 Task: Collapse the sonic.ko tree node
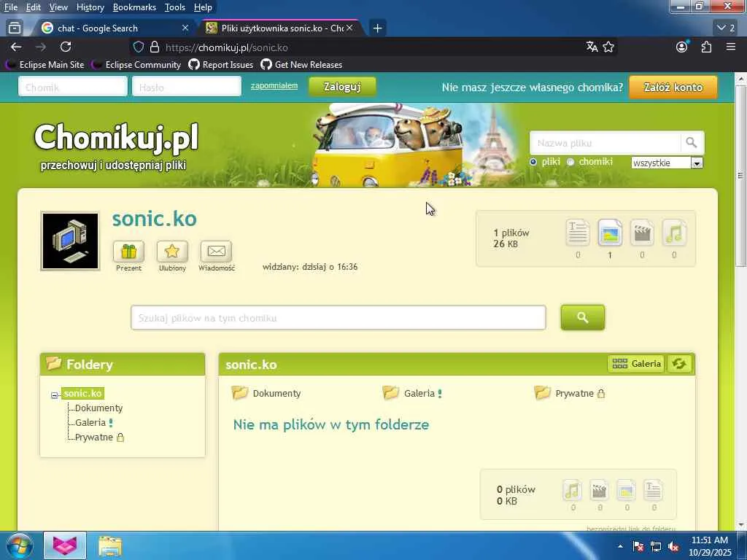click(54, 394)
